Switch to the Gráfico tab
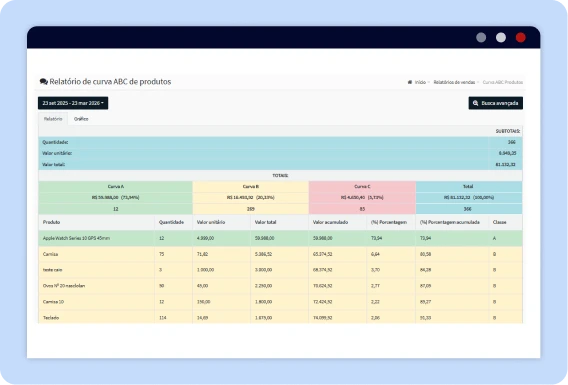568x385 pixels. pyautogui.click(x=81, y=119)
